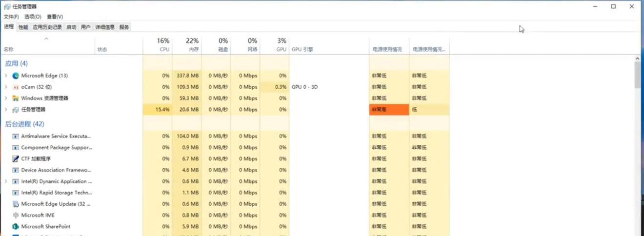Expand the Intel(R) Dynamic Application entry

tap(6, 181)
